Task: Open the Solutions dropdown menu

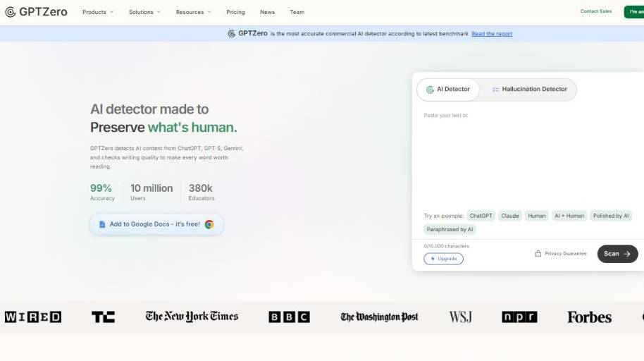Action: tap(144, 12)
